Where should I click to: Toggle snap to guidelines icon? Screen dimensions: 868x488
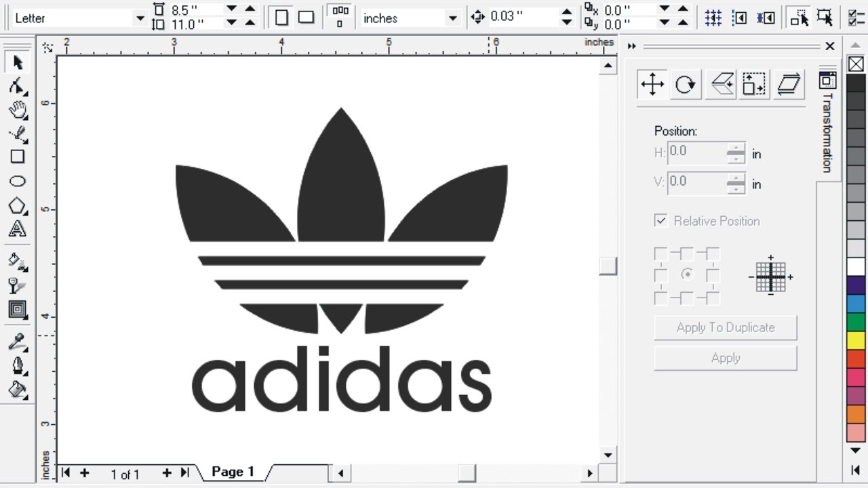[x=740, y=18]
